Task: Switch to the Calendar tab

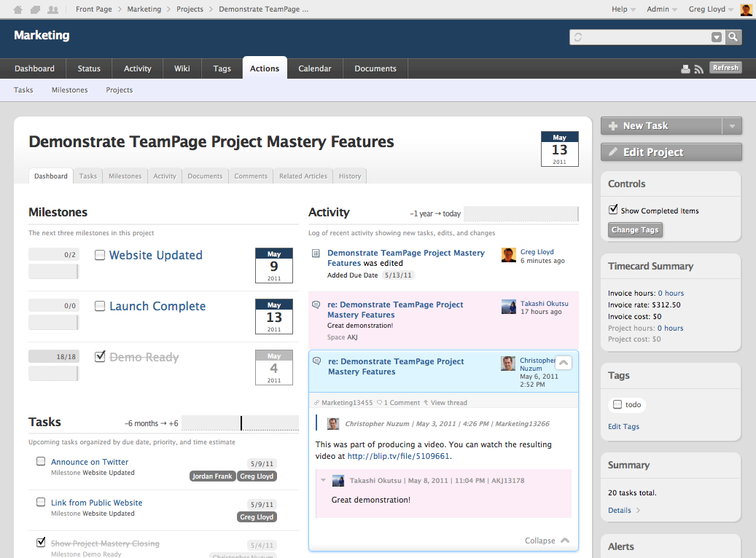Action: [314, 68]
